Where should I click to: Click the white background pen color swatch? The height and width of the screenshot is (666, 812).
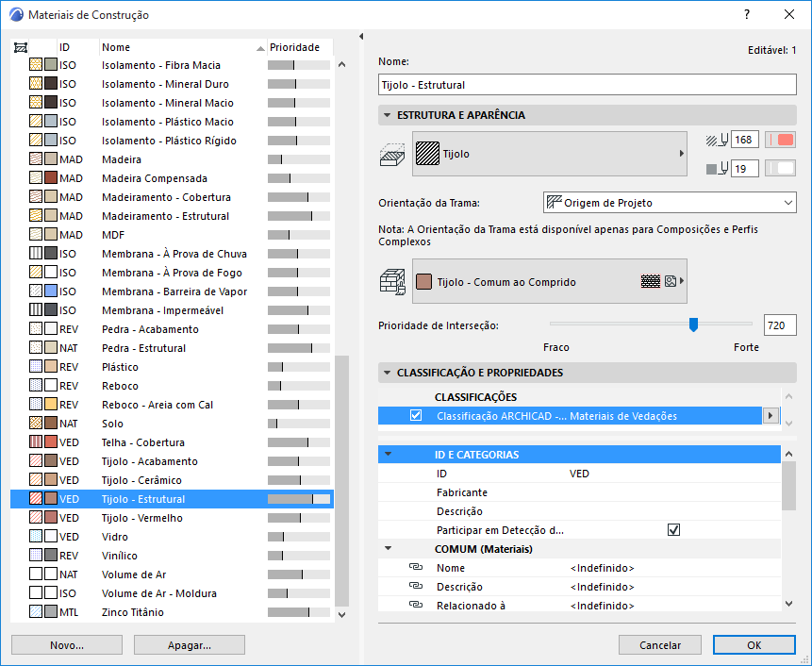781,168
